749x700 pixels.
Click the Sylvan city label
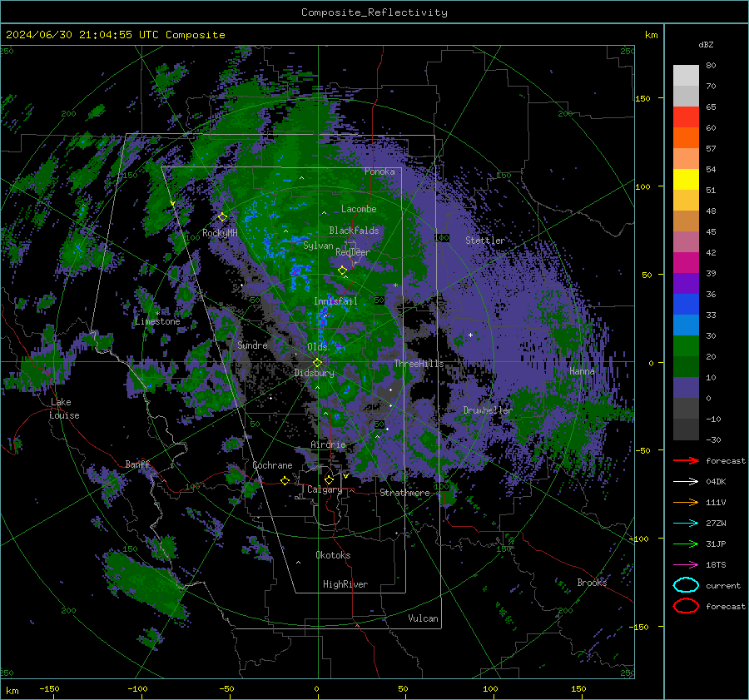tap(318, 246)
